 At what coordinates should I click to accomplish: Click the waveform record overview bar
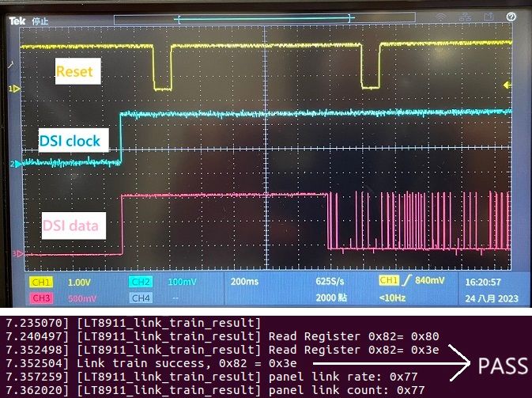point(265,18)
